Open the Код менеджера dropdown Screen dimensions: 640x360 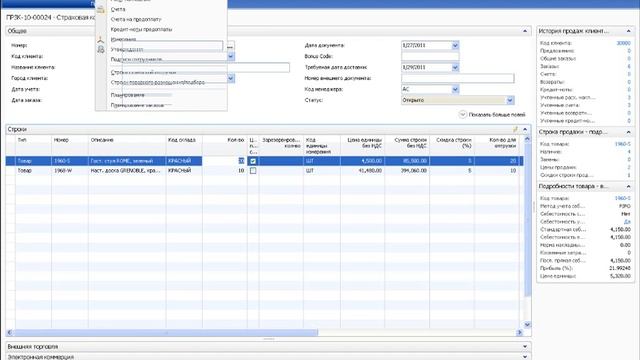[456, 89]
